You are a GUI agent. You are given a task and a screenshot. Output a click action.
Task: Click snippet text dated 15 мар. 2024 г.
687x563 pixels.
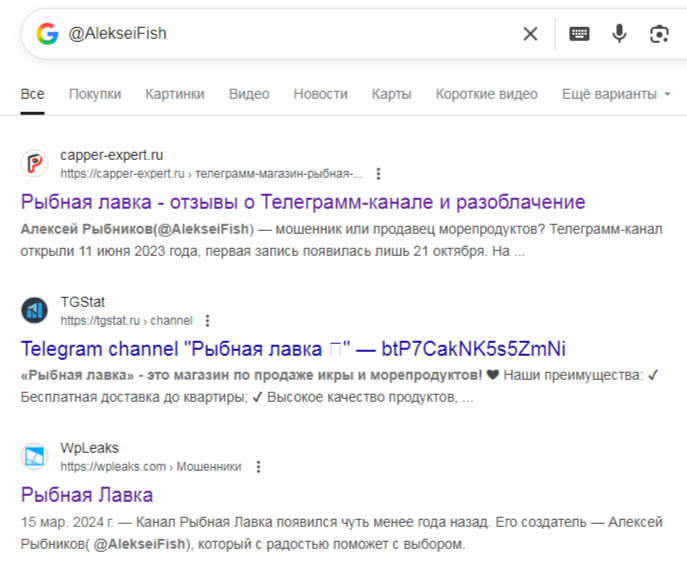[342, 533]
